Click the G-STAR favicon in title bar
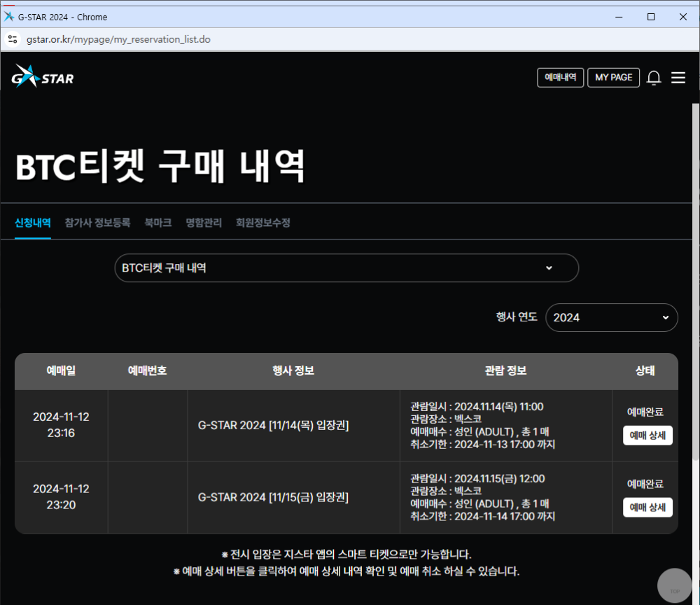 click(x=9, y=17)
